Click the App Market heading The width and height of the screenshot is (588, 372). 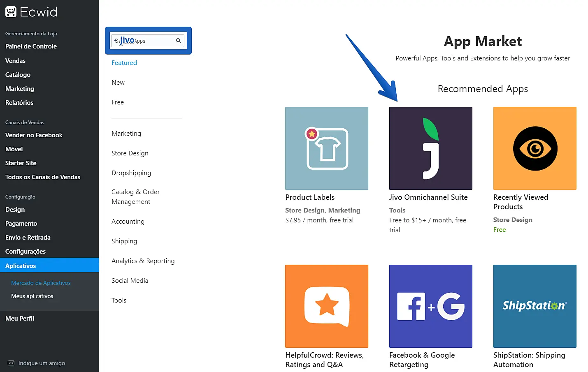click(x=483, y=41)
